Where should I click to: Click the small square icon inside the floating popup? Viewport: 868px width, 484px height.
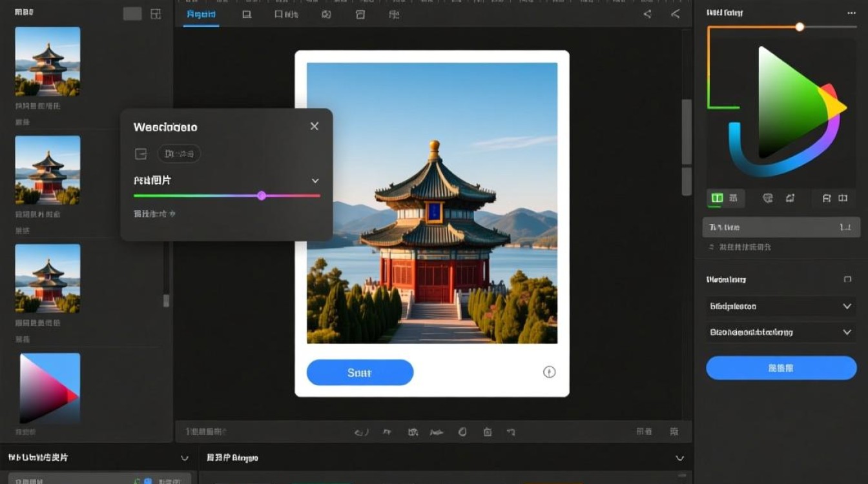click(141, 154)
